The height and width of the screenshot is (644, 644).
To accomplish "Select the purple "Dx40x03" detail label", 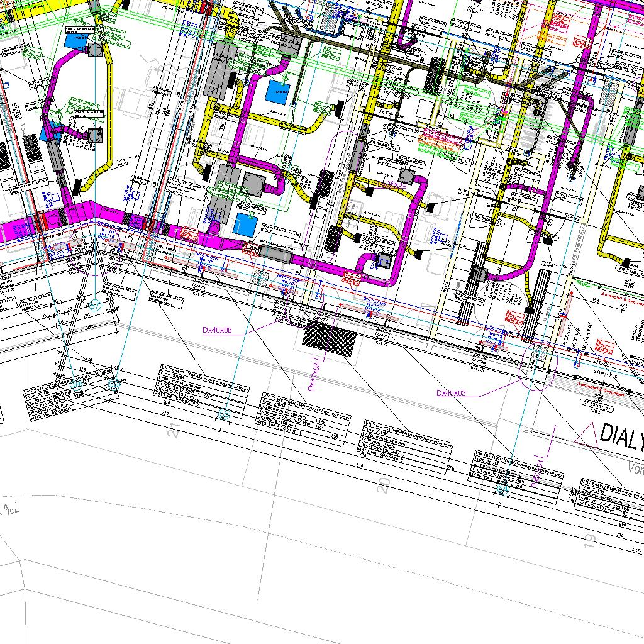I will coord(451,393).
